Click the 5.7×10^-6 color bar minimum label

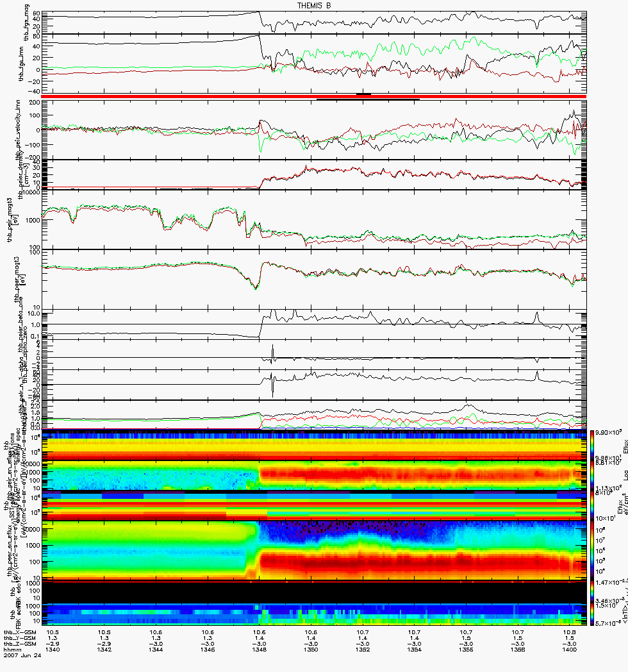pyautogui.click(x=609, y=623)
